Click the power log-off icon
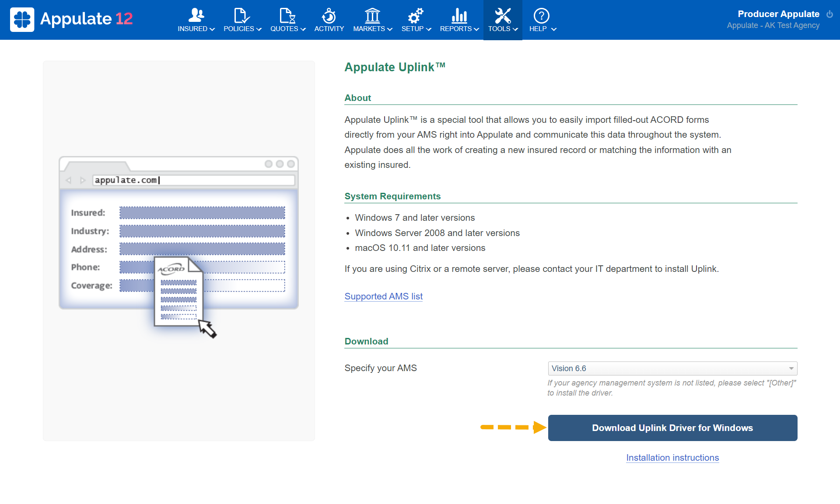 point(830,14)
